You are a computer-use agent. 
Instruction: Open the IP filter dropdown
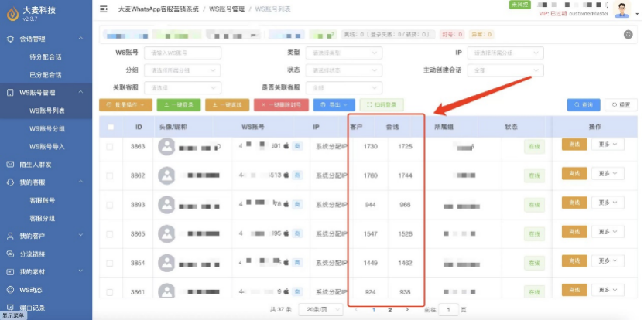coord(505,53)
